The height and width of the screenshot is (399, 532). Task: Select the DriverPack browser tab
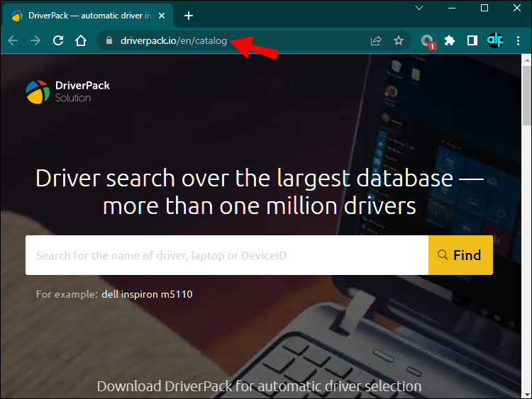coord(88,16)
